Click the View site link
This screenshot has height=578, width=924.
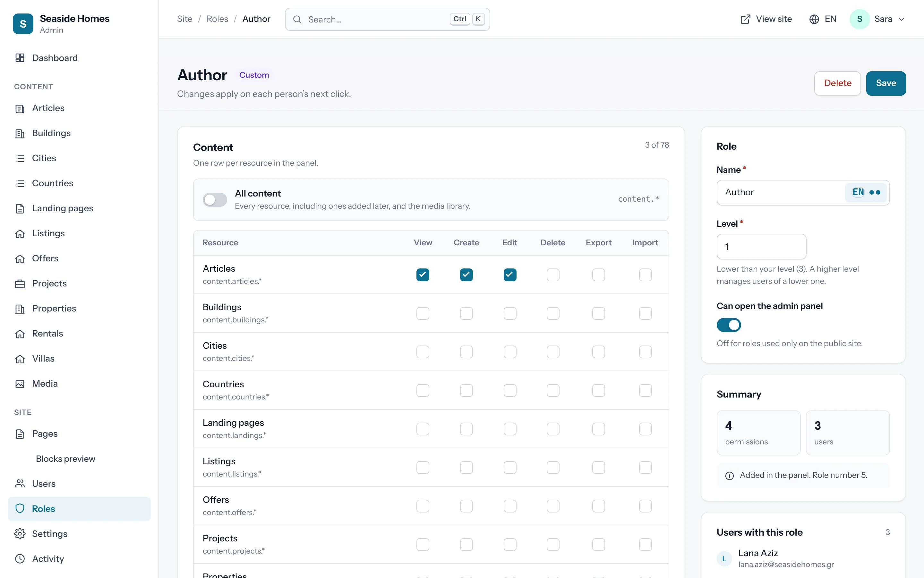point(766,19)
